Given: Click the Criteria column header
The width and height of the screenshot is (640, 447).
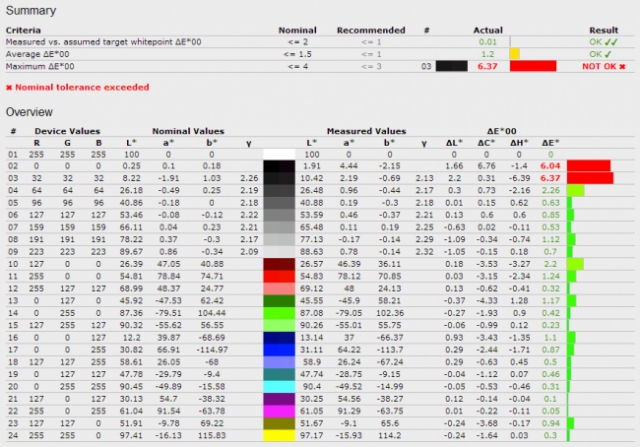Looking at the screenshot, I should (x=25, y=30).
